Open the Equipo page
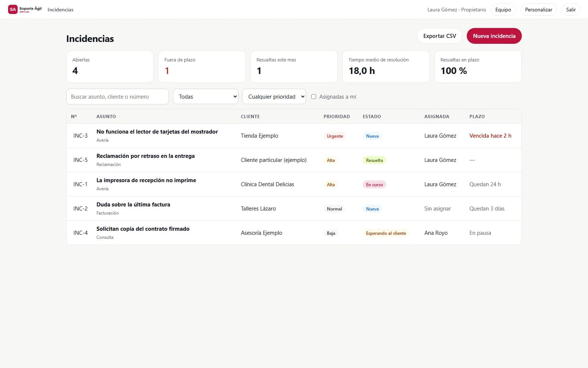 click(x=503, y=10)
